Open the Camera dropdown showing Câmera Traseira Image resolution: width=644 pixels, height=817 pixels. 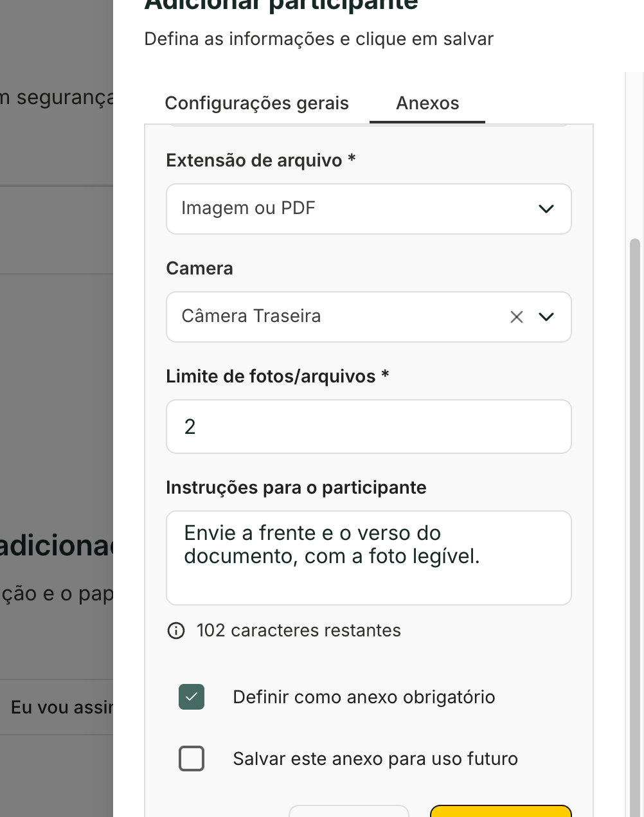coord(369,317)
